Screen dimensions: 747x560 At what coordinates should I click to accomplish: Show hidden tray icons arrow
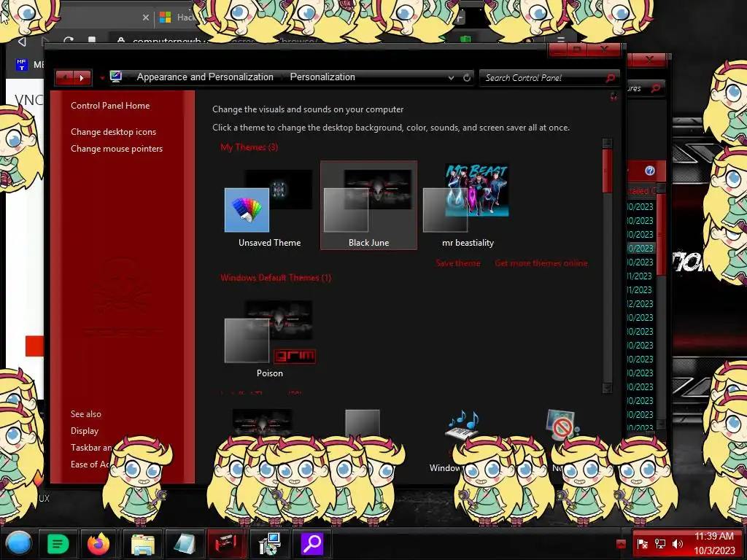pyautogui.click(x=621, y=544)
